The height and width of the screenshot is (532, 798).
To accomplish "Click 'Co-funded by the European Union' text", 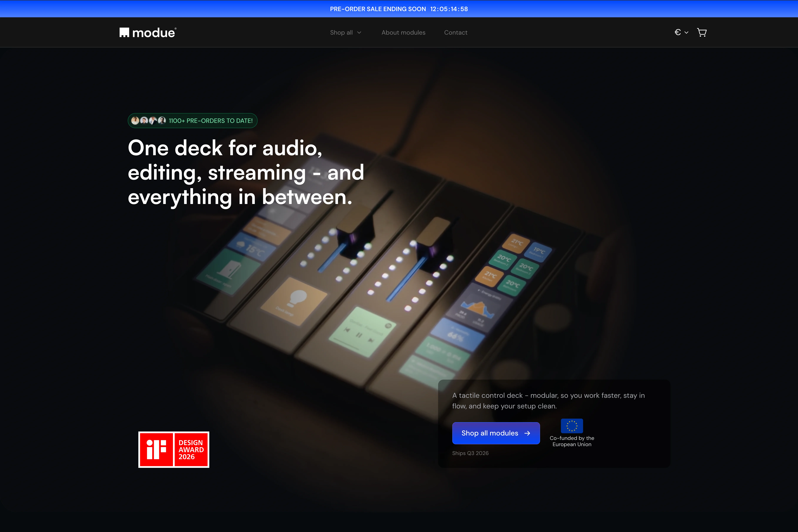I will click(572, 441).
